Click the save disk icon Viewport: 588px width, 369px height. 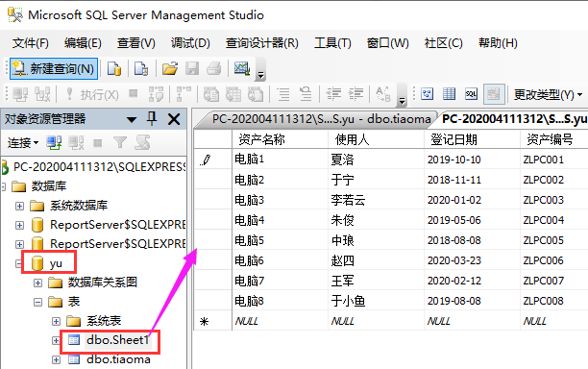point(192,68)
